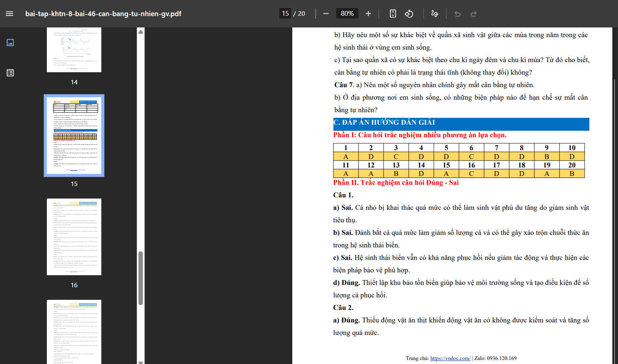Click the Phần II Đúng - Sai heading
This screenshot has width=618, height=364.
(396, 182)
